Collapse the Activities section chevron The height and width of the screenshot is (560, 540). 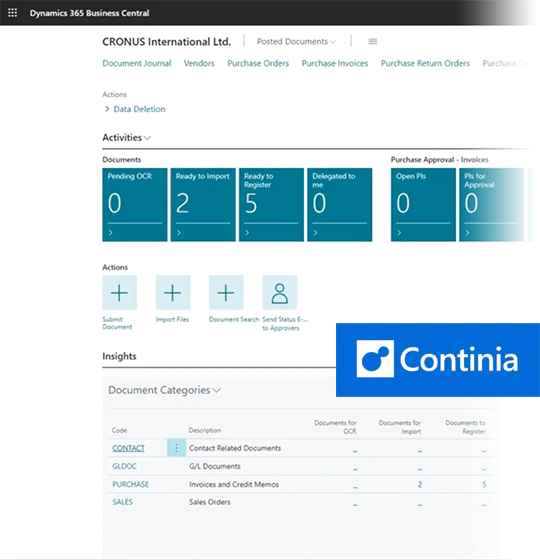[x=148, y=138]
